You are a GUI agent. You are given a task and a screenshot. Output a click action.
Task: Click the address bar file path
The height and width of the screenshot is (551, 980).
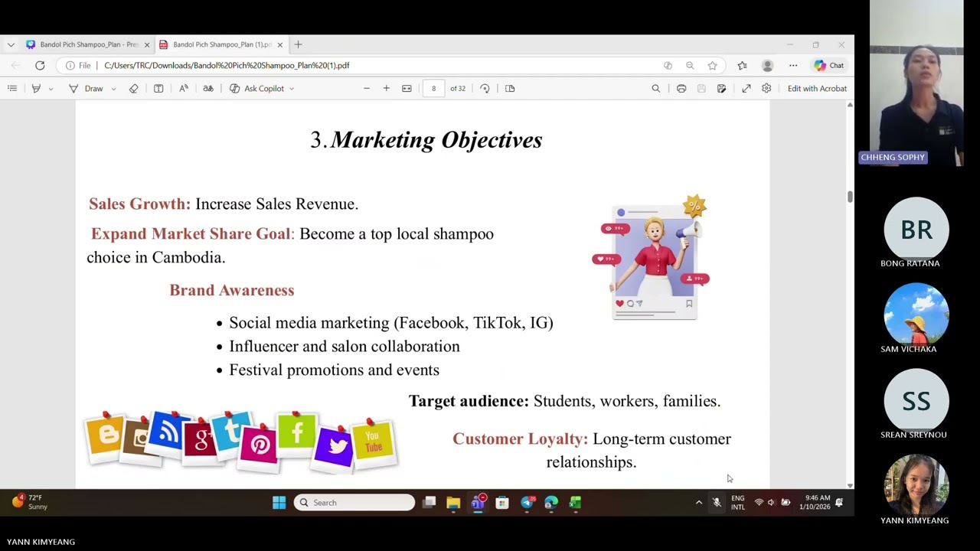227,66
